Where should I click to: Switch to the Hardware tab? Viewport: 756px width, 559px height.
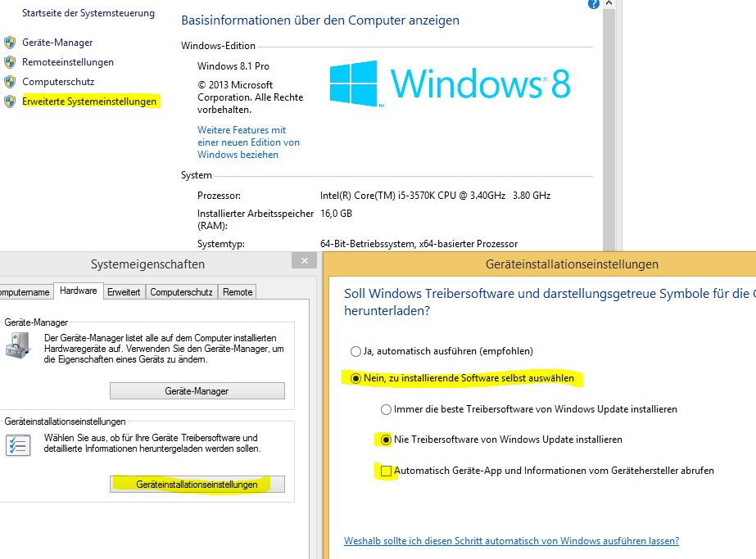click(x=78, y=291)
